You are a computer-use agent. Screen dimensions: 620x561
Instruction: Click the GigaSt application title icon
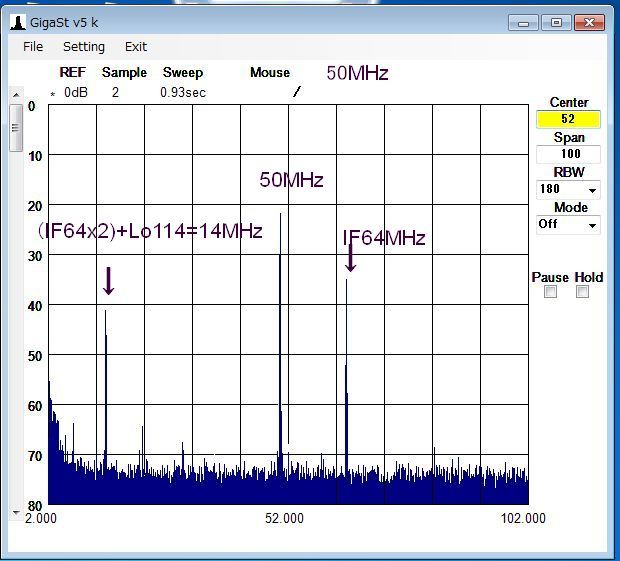click(18, 22)
